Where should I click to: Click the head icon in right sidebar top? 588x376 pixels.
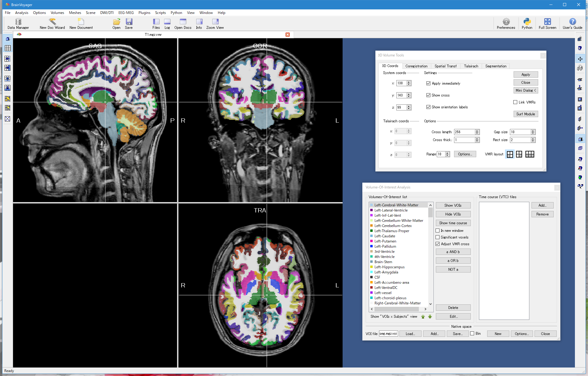click(x=580, y=48)
